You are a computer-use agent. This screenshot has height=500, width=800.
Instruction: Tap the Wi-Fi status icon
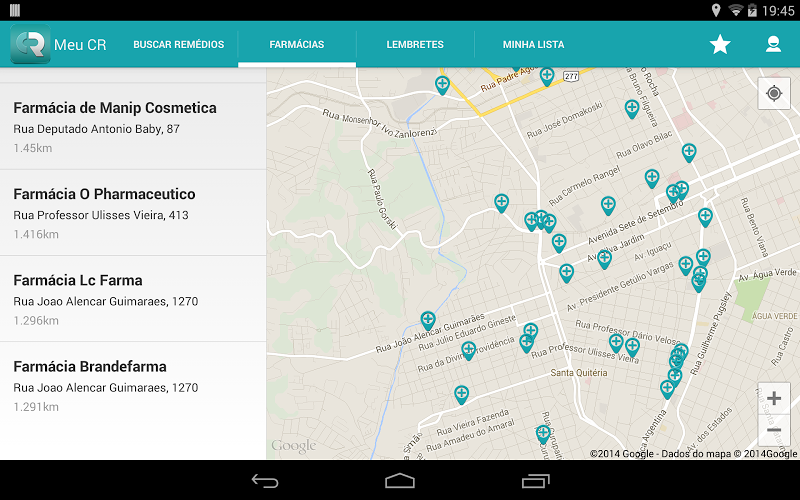click(735, 10)
